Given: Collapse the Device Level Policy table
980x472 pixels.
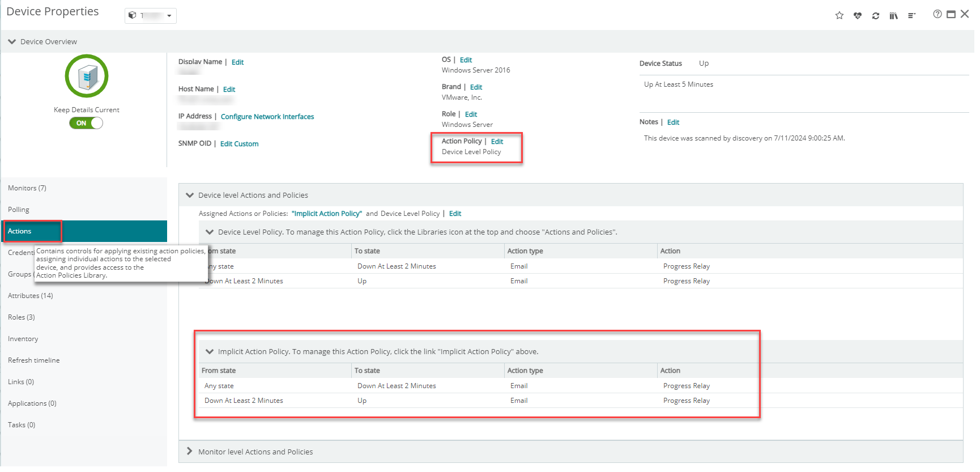Looking at the screenshot, I should coord(210,232).
